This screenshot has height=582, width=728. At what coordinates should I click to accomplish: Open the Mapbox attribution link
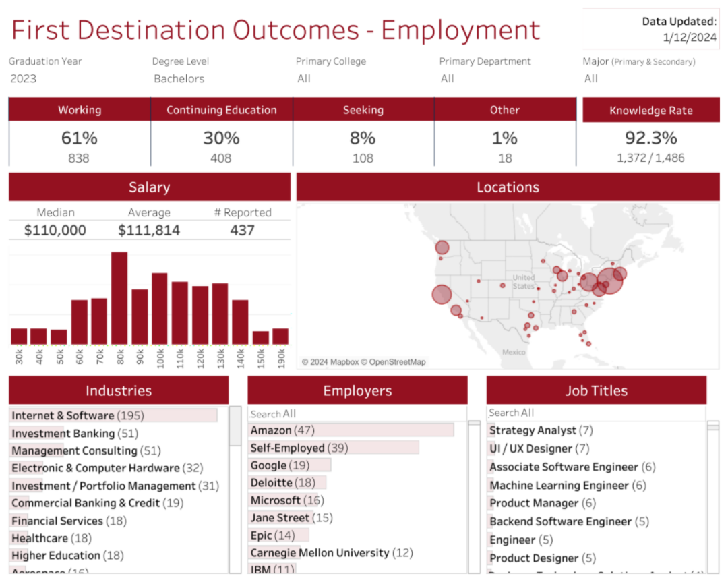click(x=342, y=362)
